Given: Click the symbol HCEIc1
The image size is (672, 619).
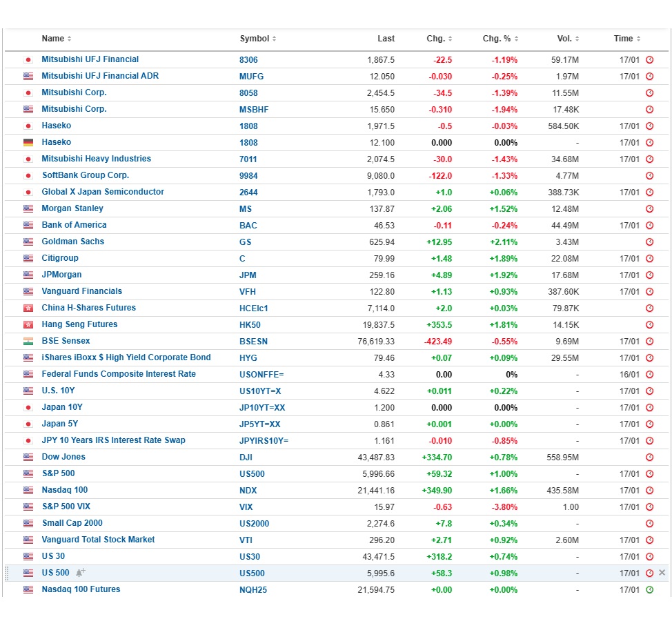Looking at the screenshot, I should tap(254, 308).
